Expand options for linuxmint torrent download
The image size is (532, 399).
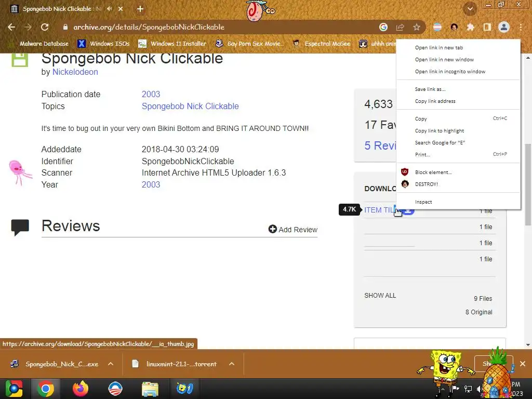pos(232,364)
